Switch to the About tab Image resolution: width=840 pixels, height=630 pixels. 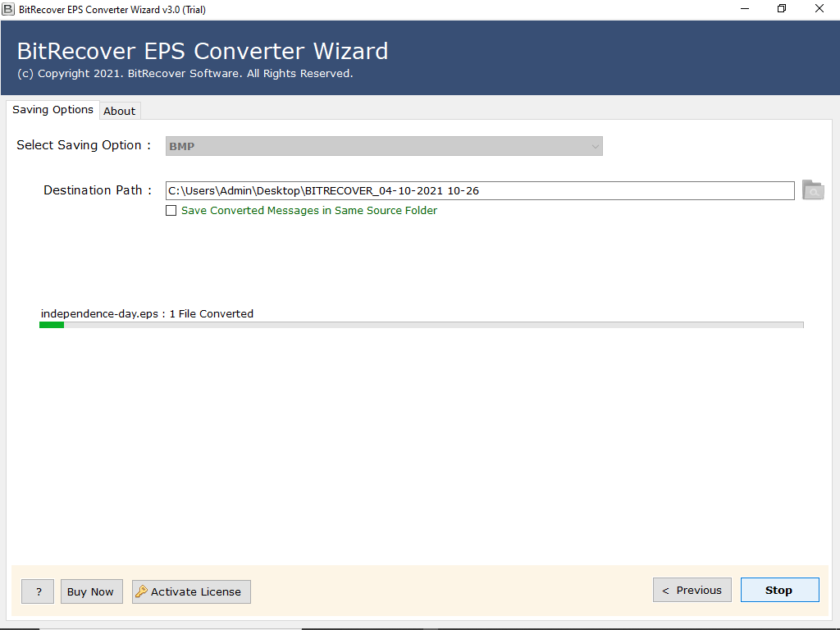(120, 111)
